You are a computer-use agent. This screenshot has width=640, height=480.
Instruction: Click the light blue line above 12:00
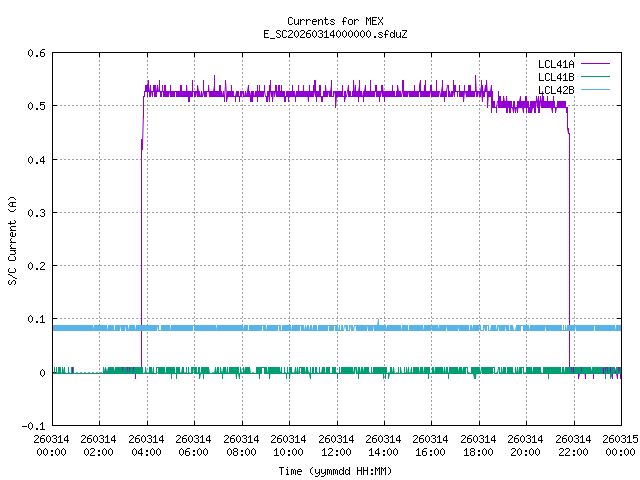click(x=336, y=328)
